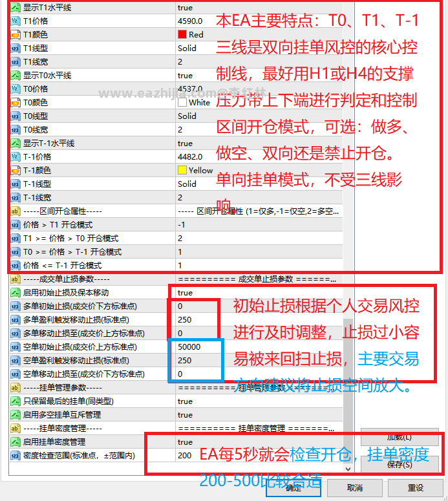Screen dimensions: 448x501
Task: Select the 空单移动止损至 row label
Action: [x=84, y=374]
